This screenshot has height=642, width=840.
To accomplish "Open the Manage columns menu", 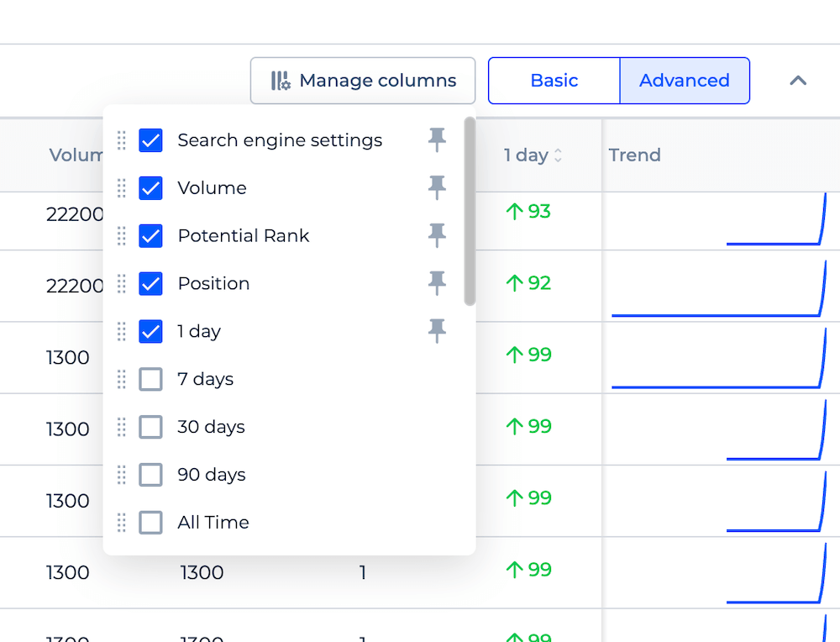I will pos(363,81).
